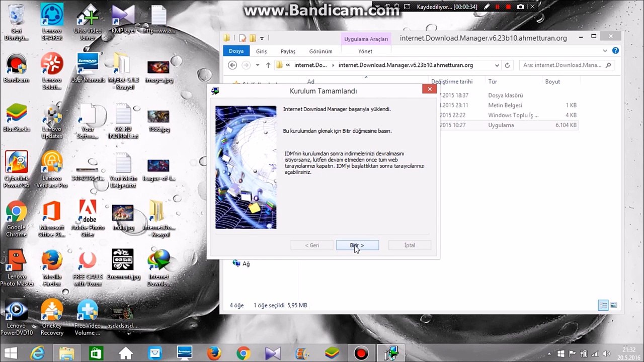
Task: Go up one folder level in Explorer
Action: pyautogui.click(x=268, y=65)
